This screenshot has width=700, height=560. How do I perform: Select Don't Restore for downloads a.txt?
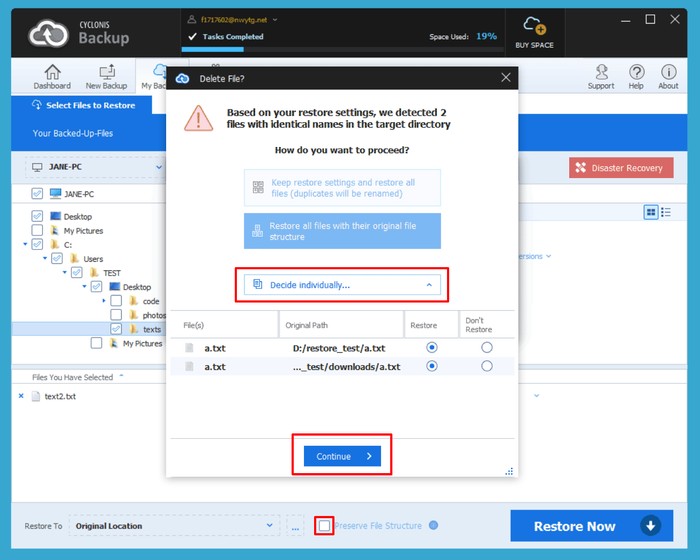coord(487,367)
